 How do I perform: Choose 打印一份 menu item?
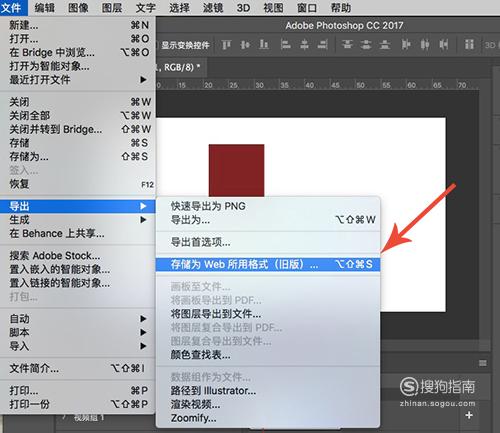78,404
